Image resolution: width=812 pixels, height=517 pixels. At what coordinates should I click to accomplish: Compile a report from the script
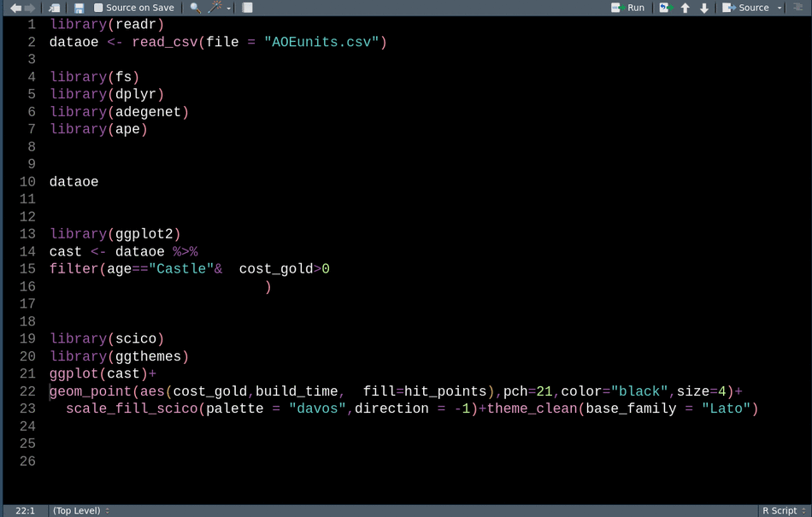(x=248, y=8)
